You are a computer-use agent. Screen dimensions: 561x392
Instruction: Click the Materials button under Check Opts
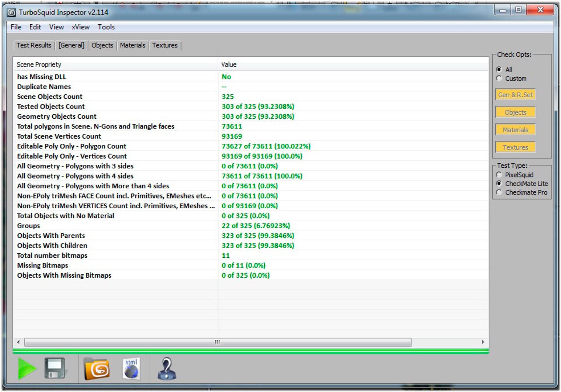[516, 130]
